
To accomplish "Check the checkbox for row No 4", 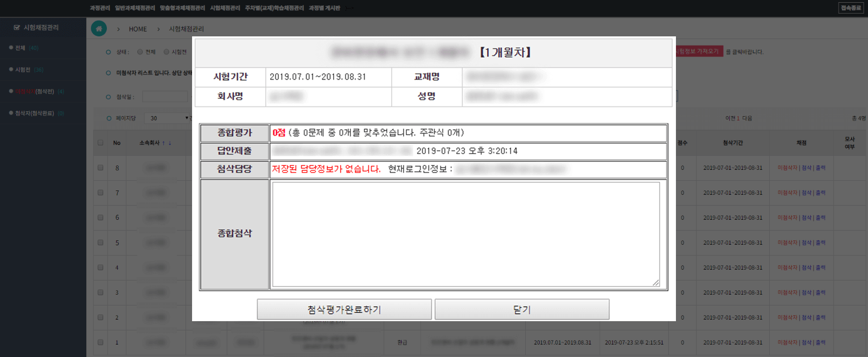I will click(x=100, y=267).
